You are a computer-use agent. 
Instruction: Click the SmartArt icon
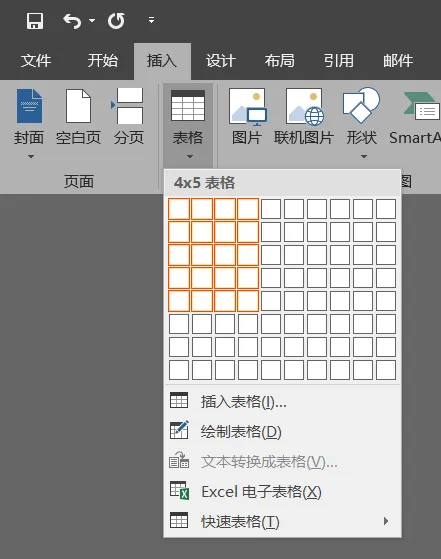[x=422, y=107]
